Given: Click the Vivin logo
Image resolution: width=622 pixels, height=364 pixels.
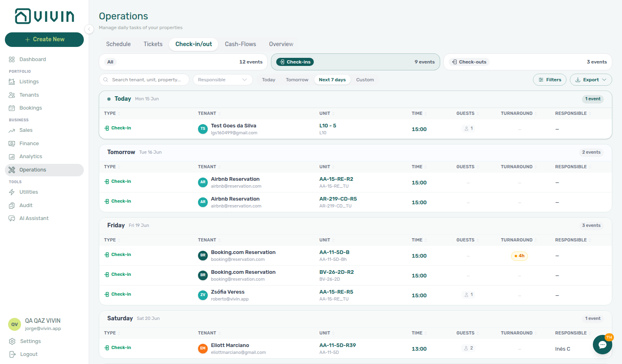Looking at the screenshot, I should point(45,16).
